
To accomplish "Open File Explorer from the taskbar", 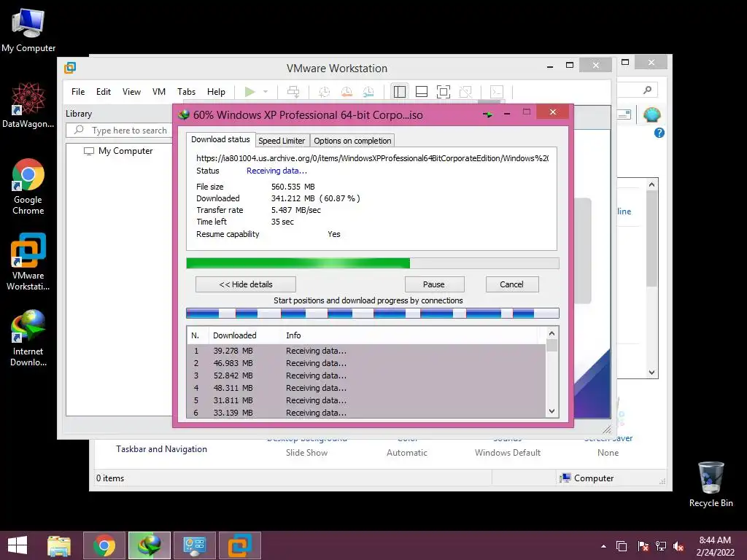I will click(59, 545).
